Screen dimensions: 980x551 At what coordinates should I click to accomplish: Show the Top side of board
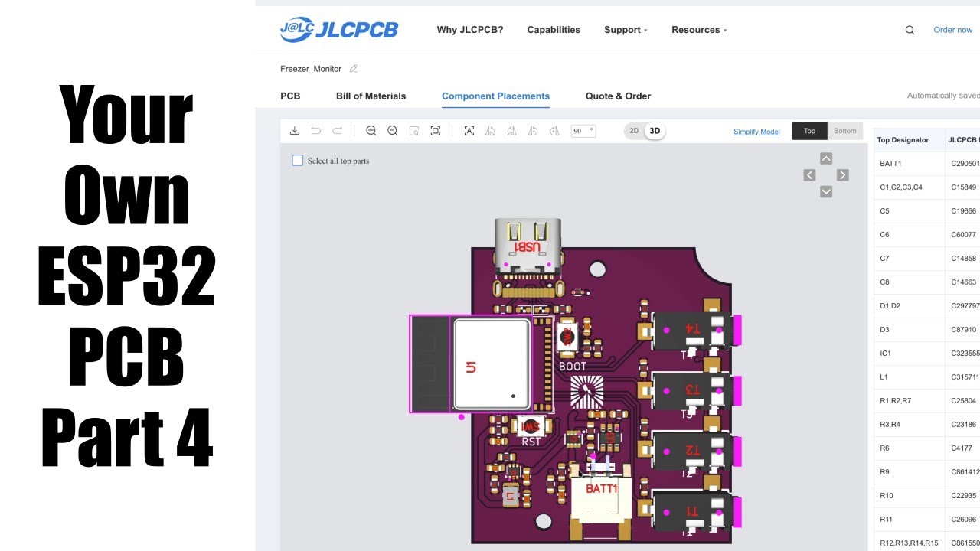coord(809,131)
